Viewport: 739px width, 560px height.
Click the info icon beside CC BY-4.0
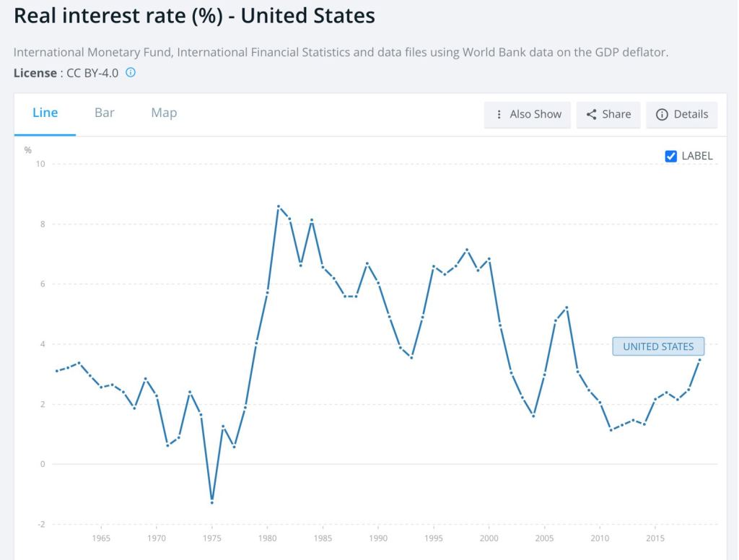(131, 73)
